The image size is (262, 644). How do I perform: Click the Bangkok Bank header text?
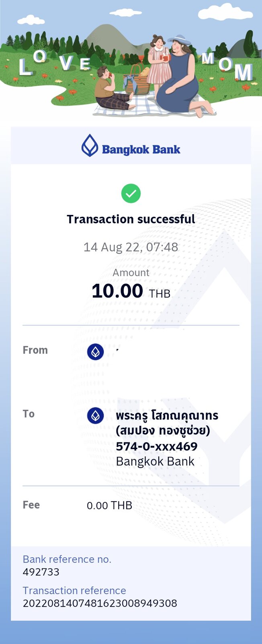click(x=141, y=150)
